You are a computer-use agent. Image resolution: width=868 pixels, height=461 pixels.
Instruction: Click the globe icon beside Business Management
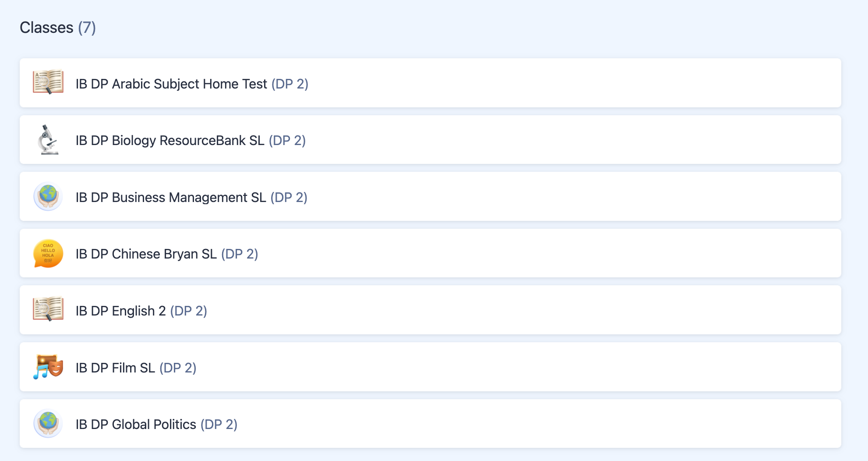(48, 196)
